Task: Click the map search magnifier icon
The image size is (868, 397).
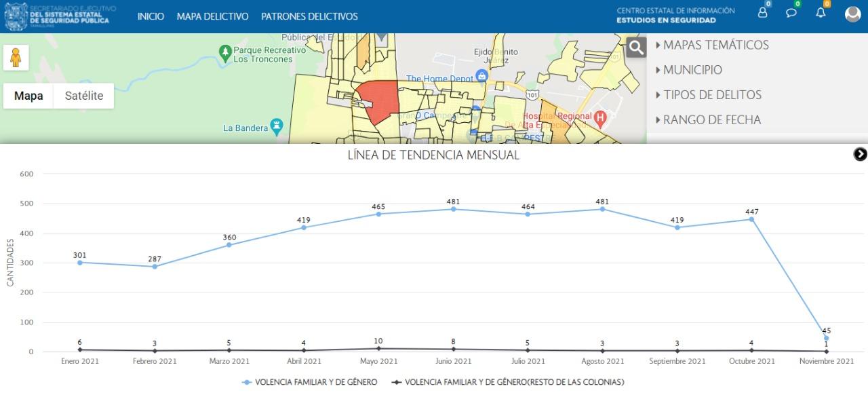Action: tap(635, 47)
